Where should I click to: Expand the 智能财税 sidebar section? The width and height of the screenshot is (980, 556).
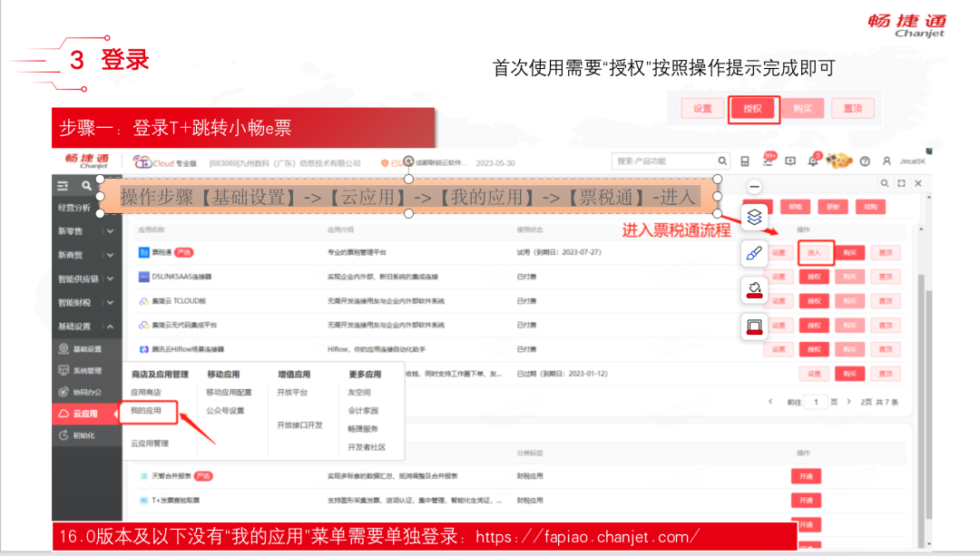pos(110,302)
